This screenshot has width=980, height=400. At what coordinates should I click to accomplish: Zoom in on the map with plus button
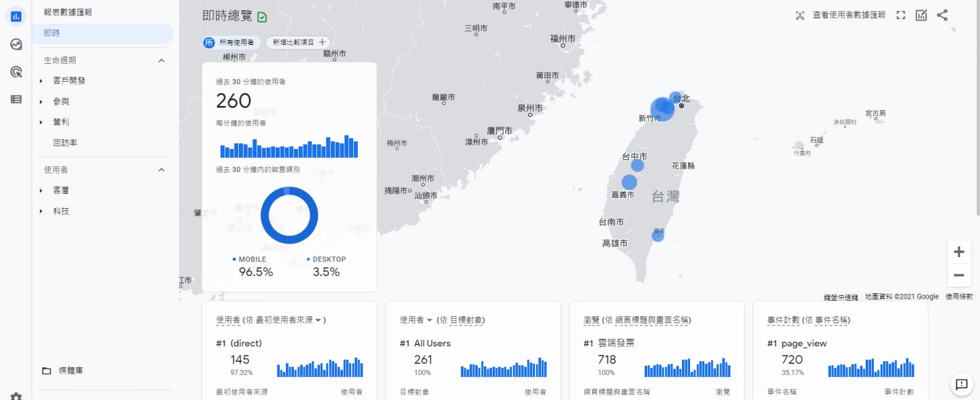(959, 252)
